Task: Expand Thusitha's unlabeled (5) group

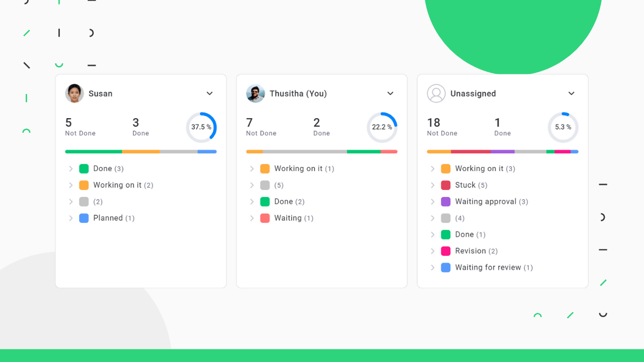Action: coord(252,186)
